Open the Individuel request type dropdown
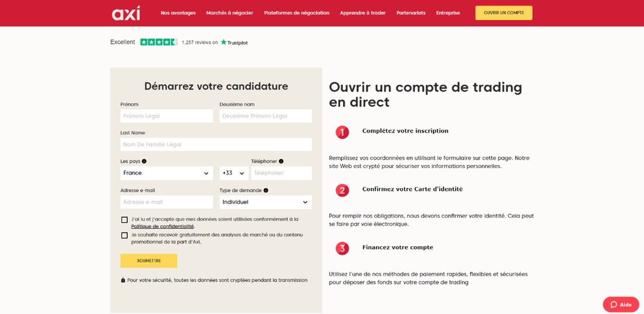This screenshot has height=314, width=644. point(266,202)
